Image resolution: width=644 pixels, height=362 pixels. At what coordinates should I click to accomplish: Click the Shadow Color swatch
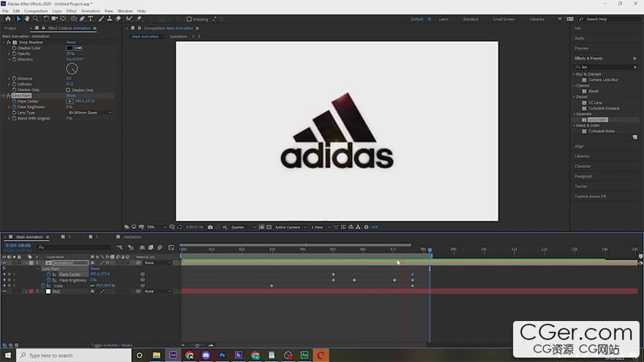tap(70, 48)
